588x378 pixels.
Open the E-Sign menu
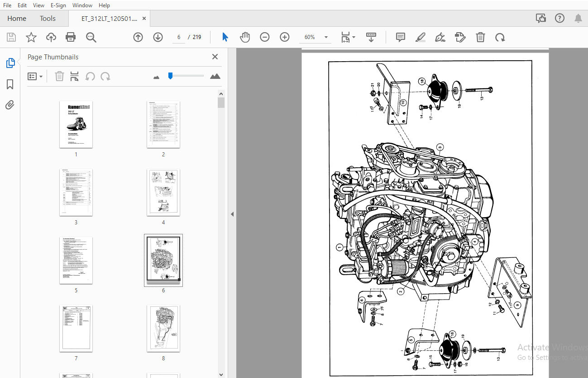coord(58,5)
